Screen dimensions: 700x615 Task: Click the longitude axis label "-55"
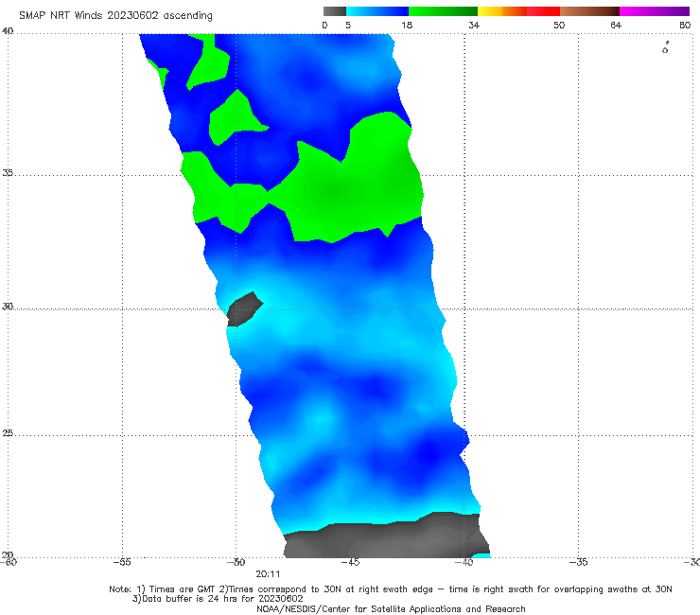click(122, 562)
